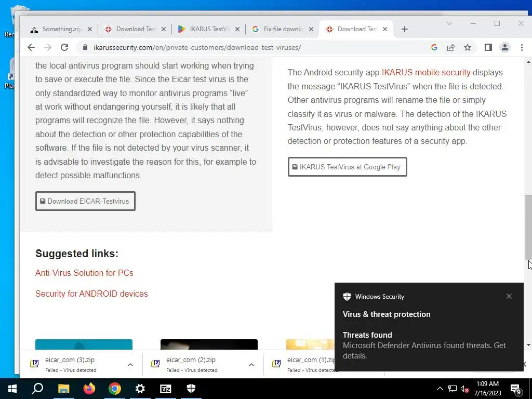Expand options for eicar_com (2).zip download

tap(251, 365)
